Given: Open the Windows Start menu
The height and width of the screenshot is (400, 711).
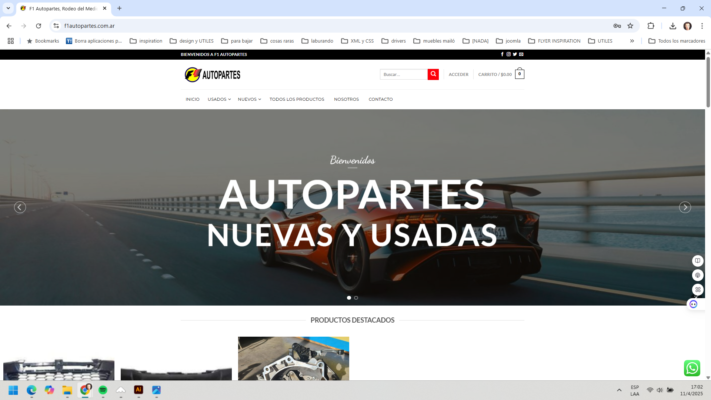Looking at the screenshot, I should (x=13, y=390).
